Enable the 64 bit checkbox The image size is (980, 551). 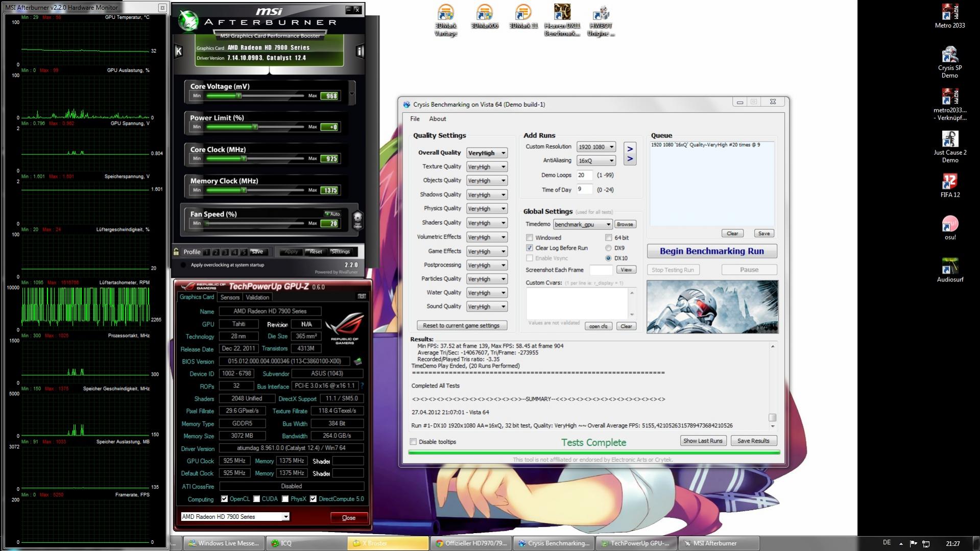point(608,237)
